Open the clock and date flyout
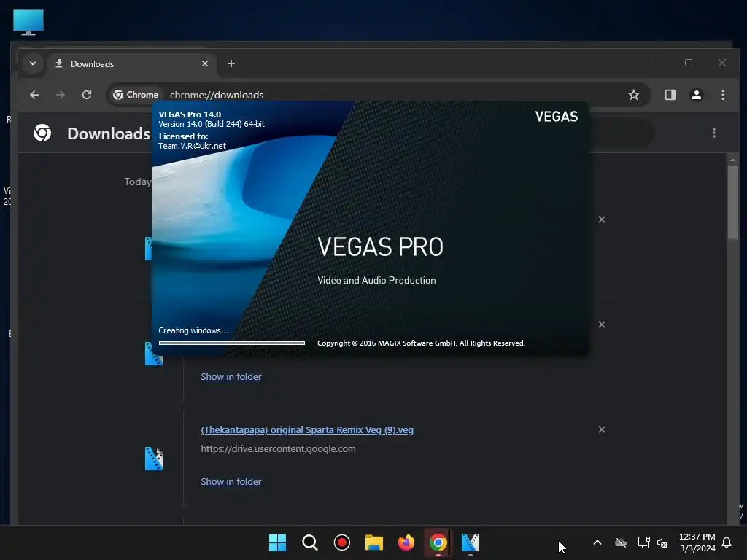The width and height of the screenshot is (747, 560). (697, 542)
